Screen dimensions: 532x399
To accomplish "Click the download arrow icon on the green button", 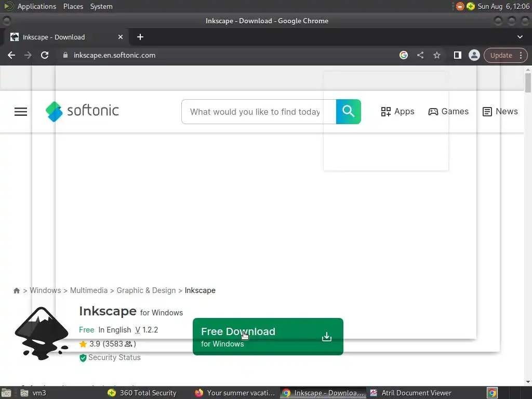I will [x=327, y=337].
